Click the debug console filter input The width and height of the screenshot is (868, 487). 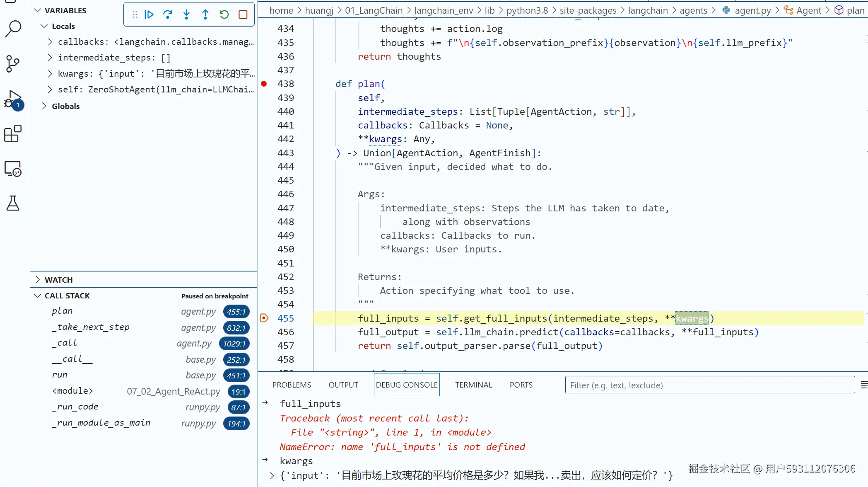pos(709,385)
